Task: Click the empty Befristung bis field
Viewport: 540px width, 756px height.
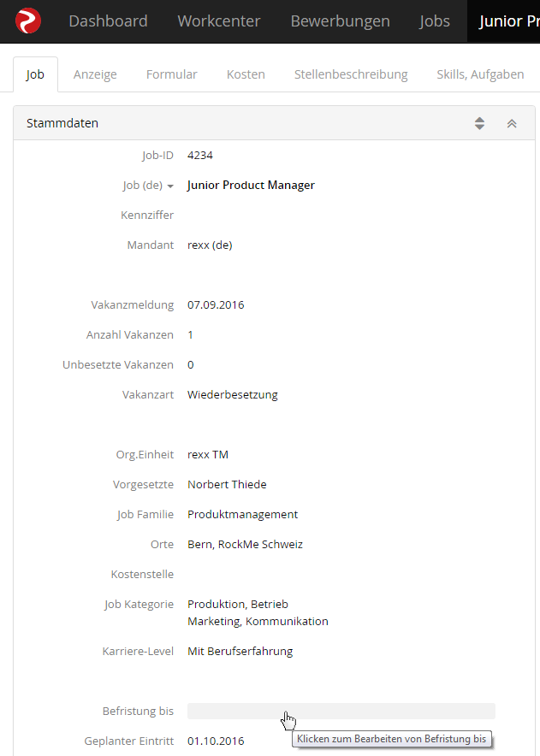Action: [341, 712]
